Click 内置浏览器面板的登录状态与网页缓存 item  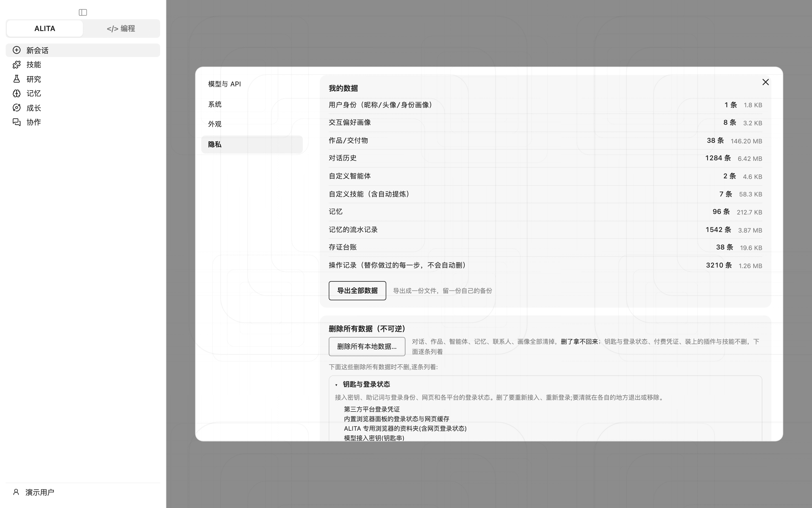tap(397, 419)
